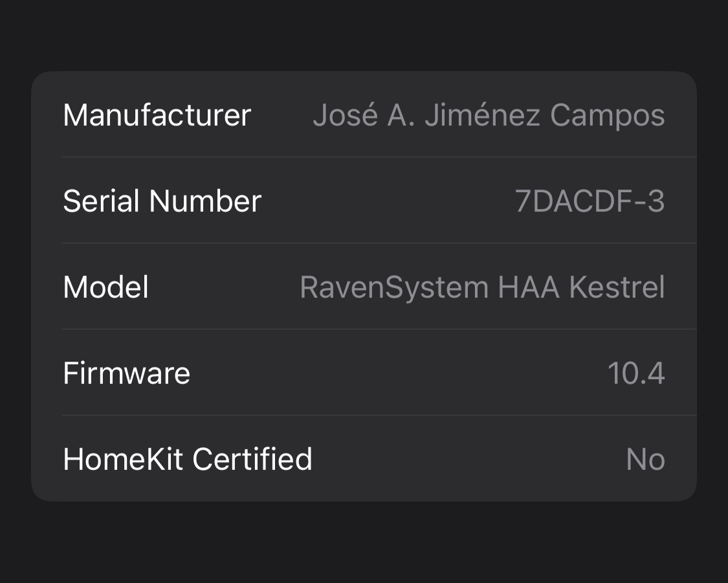728x583 pixels.
Task: Tap the area above the info card
Action: click(364, 36)
